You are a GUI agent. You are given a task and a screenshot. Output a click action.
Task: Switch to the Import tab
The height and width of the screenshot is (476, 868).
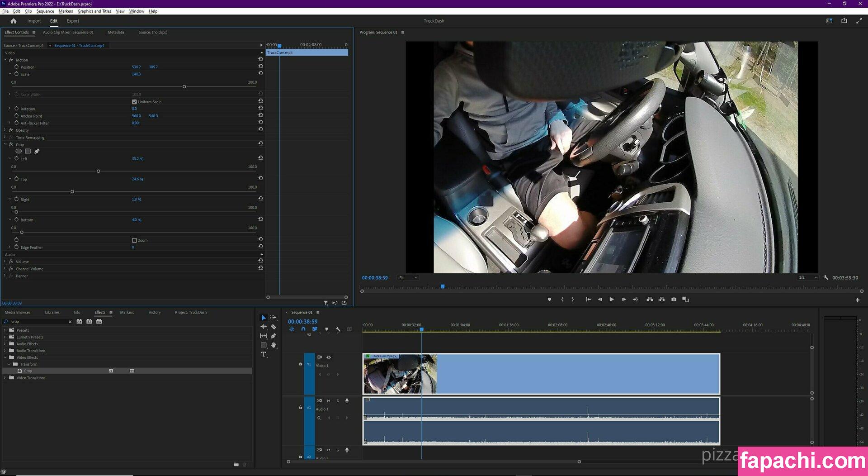(34, 21)
